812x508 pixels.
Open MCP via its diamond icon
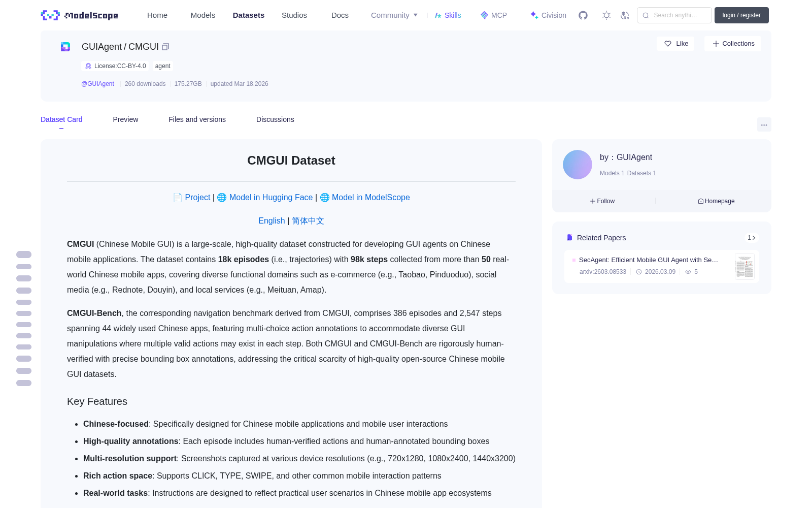pos(484,15)
